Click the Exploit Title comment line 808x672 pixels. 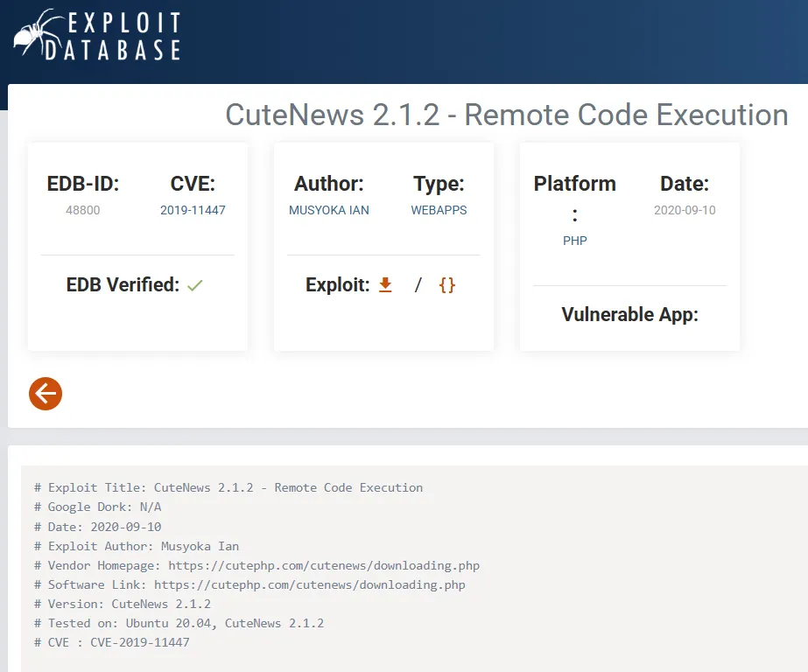[228, 487]
